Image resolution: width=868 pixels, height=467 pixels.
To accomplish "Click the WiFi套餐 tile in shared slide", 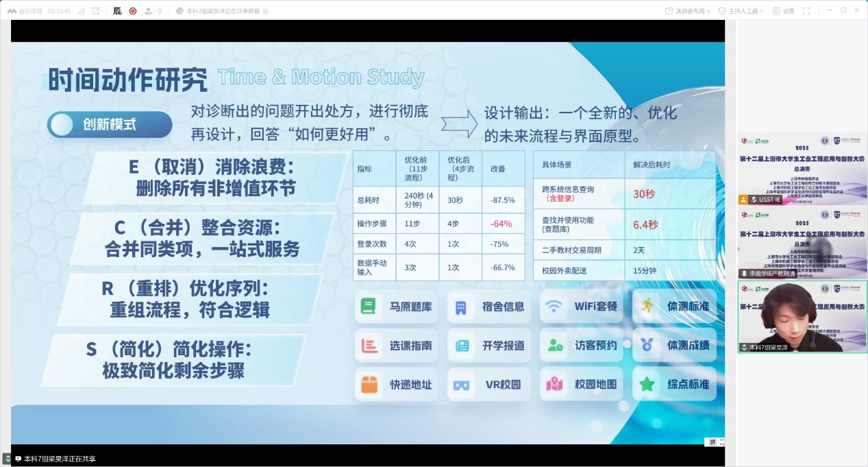I will (x=582, y=307).
